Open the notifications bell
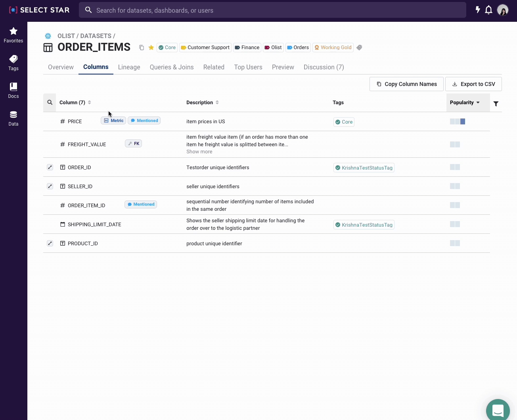The width and height of the screenshot is (517, 420). pos(489,10)
